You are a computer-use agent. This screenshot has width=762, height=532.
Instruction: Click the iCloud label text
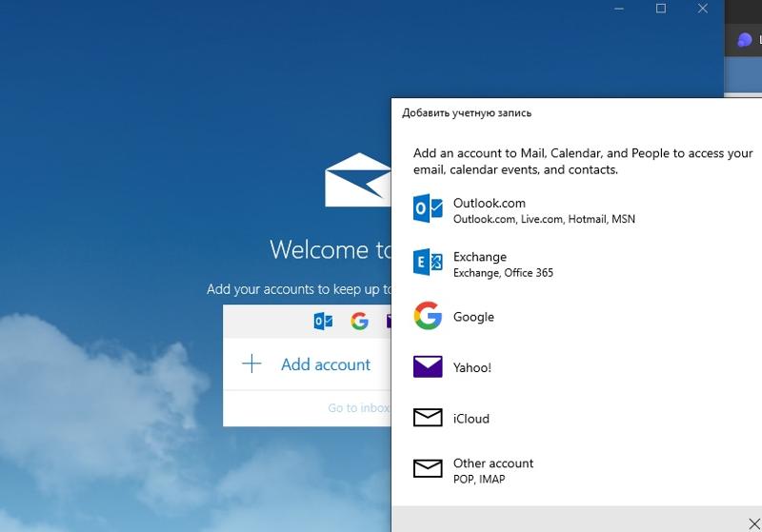(471, 419)
